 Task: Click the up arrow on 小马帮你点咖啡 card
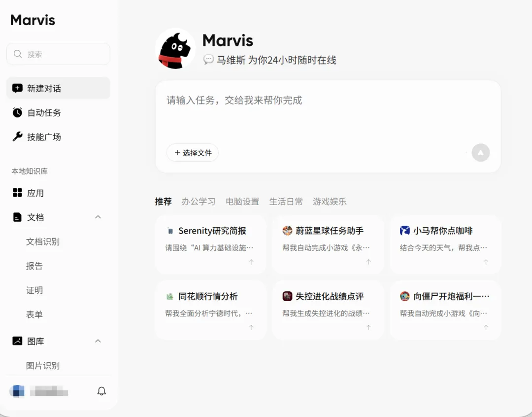pyautogui.click(x=486, y=262)
